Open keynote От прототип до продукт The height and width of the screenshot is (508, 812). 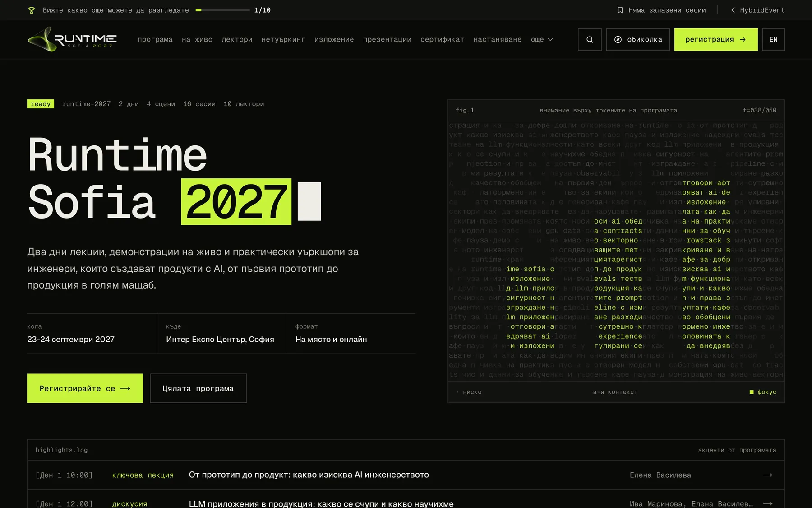[x=309, y=475]
